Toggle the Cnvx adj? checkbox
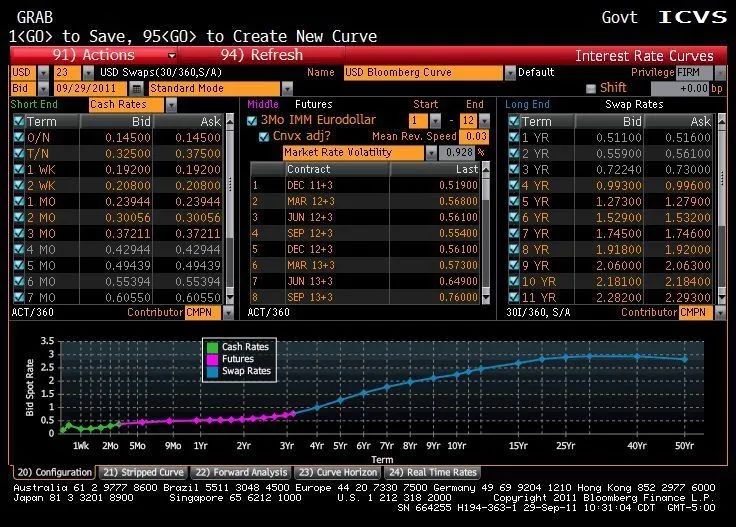The height and width of the screenshot is (527, 736). point(264,136)
